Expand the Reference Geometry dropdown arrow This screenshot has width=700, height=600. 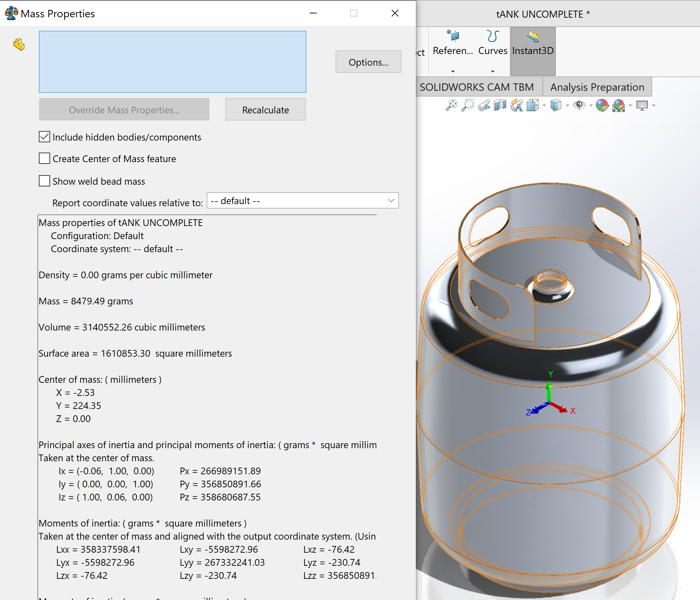[453, 71]
